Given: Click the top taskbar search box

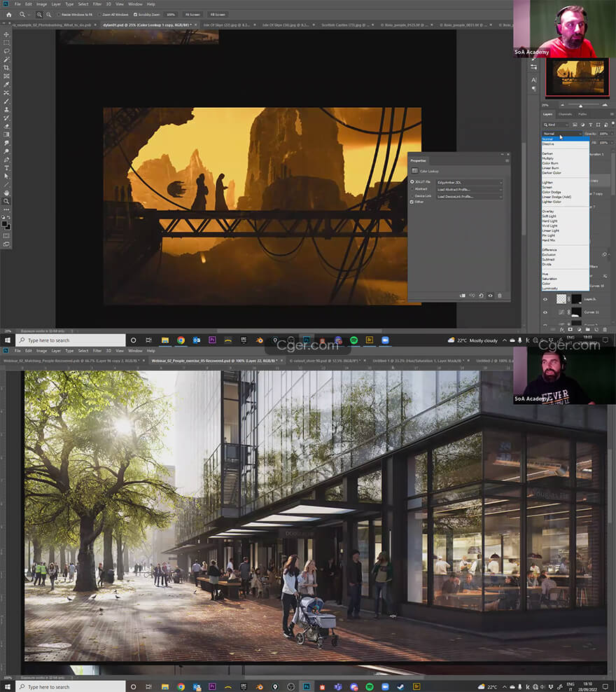Looking at the screenshot, I should click(71, 340).
